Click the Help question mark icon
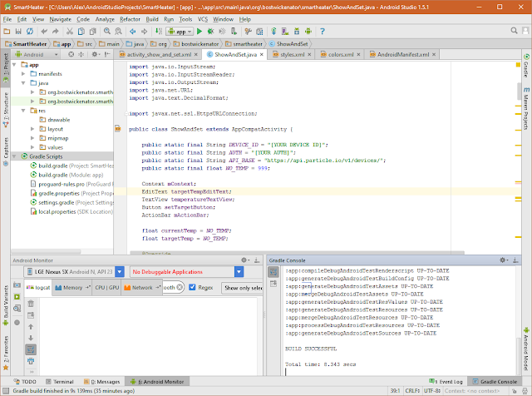Image resolution: width=532 pixels, height=396 pixels. pyautogui.click(x=323, y=32)
